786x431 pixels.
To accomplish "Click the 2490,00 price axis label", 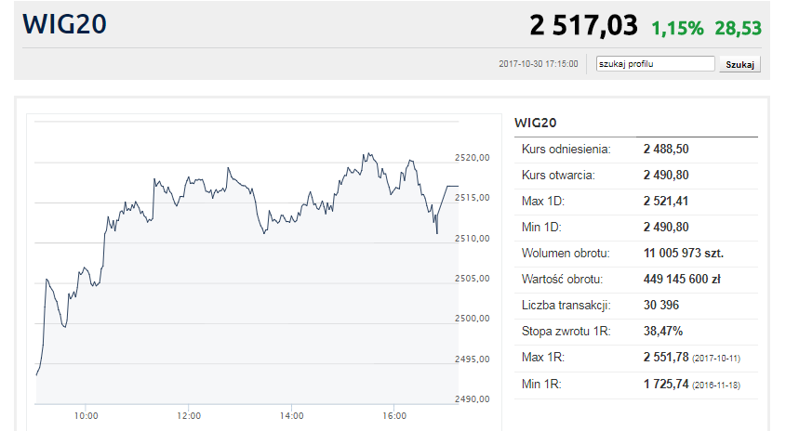I will [x=471, y=399].
